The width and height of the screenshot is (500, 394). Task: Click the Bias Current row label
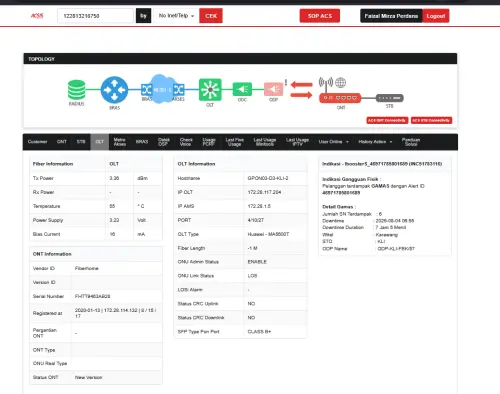tap(46, 234)
